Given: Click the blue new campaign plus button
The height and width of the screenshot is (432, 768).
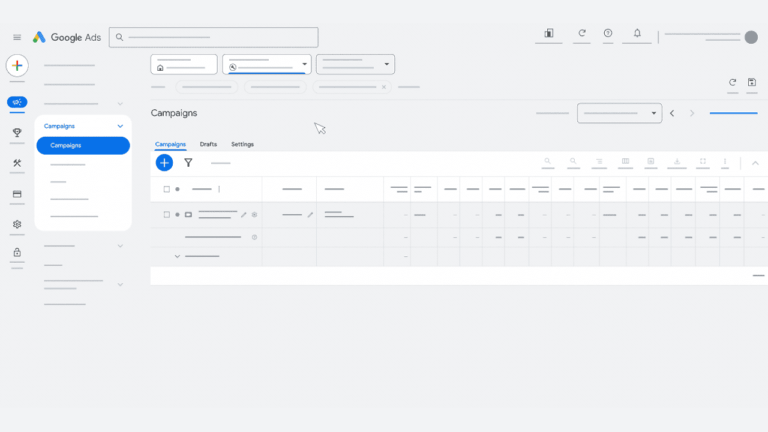Looking at the screenshot, I should [165, 163].
